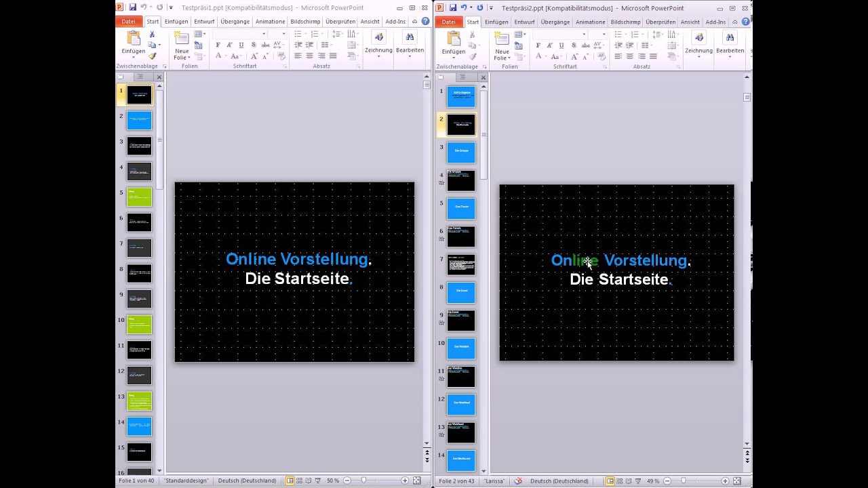The width and height of the screenshot is (868, 488).
Task: Save the Testpräsi2 presentation via Quick Access
Action: tap(453, 7)
